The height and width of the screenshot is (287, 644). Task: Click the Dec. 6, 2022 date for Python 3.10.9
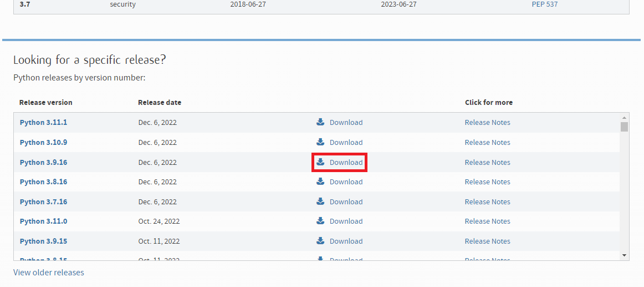[x=157, y=142]
